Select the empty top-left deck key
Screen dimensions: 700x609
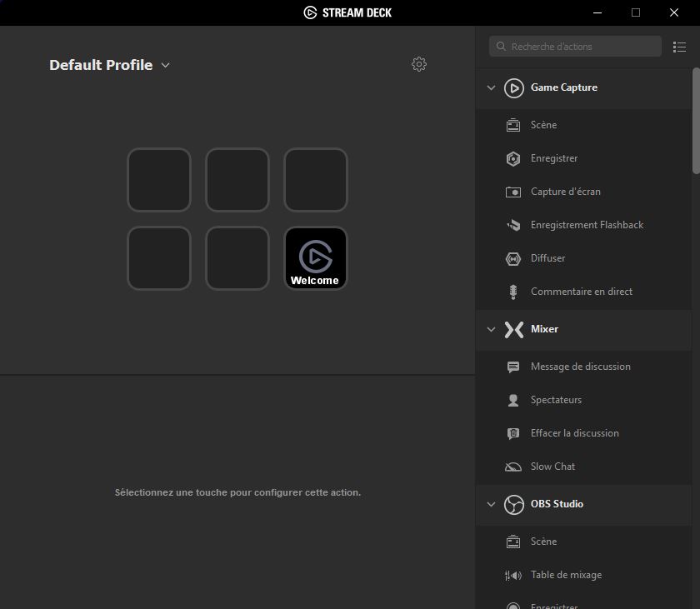[159, 180]
